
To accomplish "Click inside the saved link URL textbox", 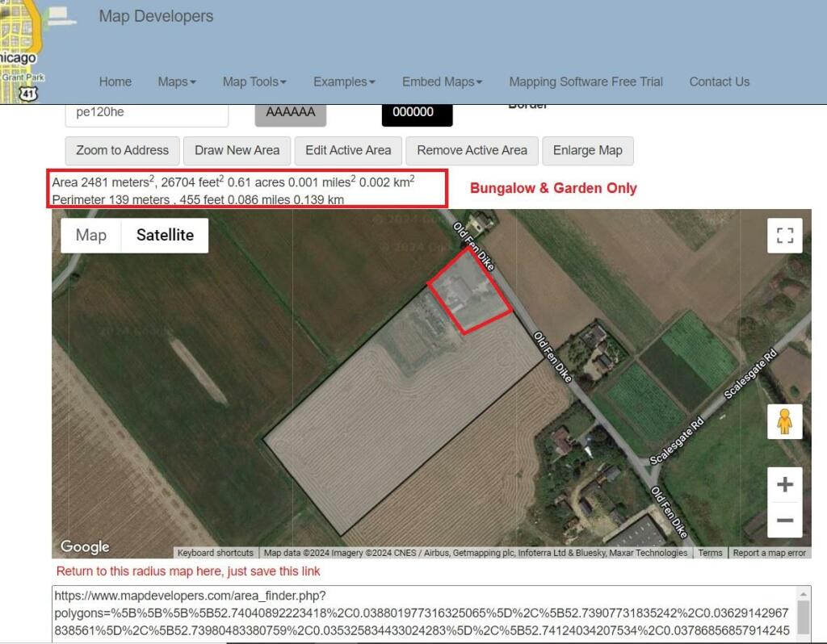I will pos(424,613).
